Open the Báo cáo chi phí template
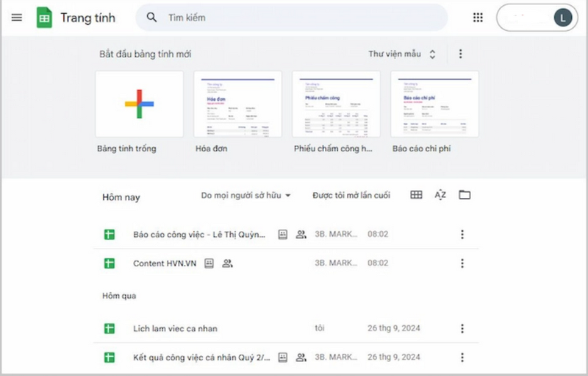 click(x=434, y=104)
